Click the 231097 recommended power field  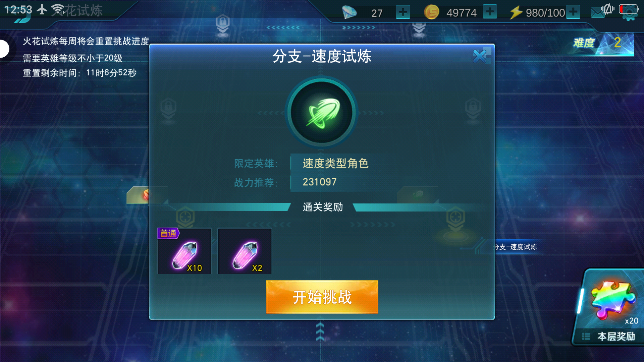(344, 182)
